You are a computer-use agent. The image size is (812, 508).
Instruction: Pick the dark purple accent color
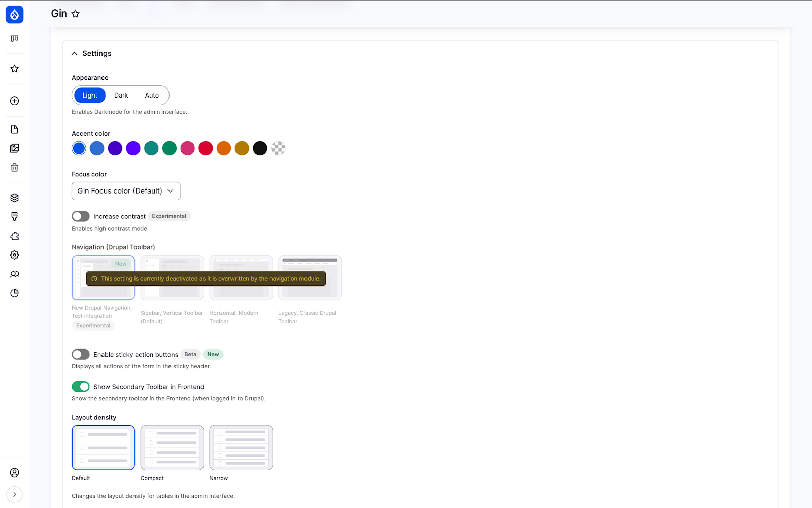[x=115, y=148]
